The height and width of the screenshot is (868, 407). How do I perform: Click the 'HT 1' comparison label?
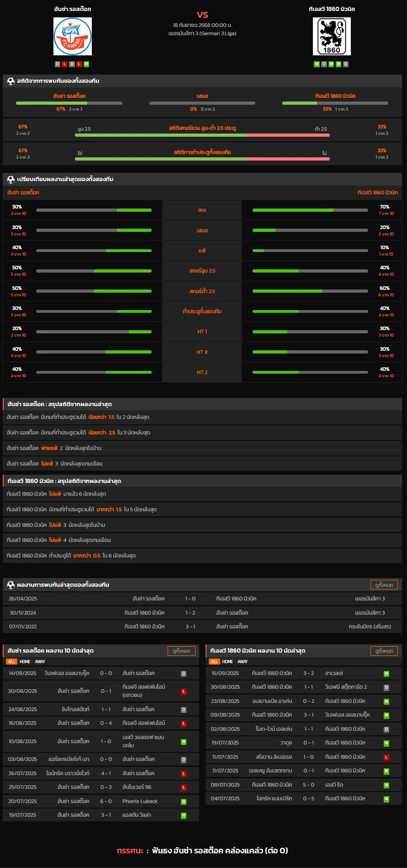(202, 332)
